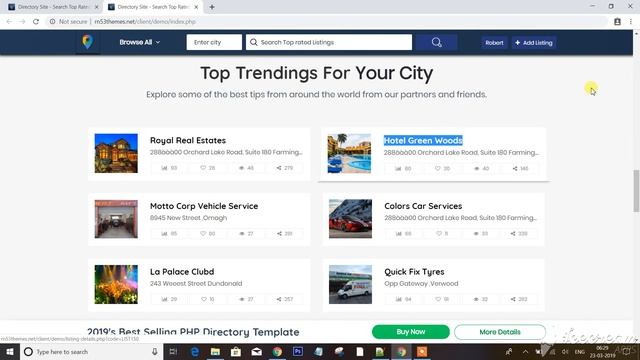The image size is (640, 360).
Task: Click the More Details button
Action: click(x=500, y=332)
